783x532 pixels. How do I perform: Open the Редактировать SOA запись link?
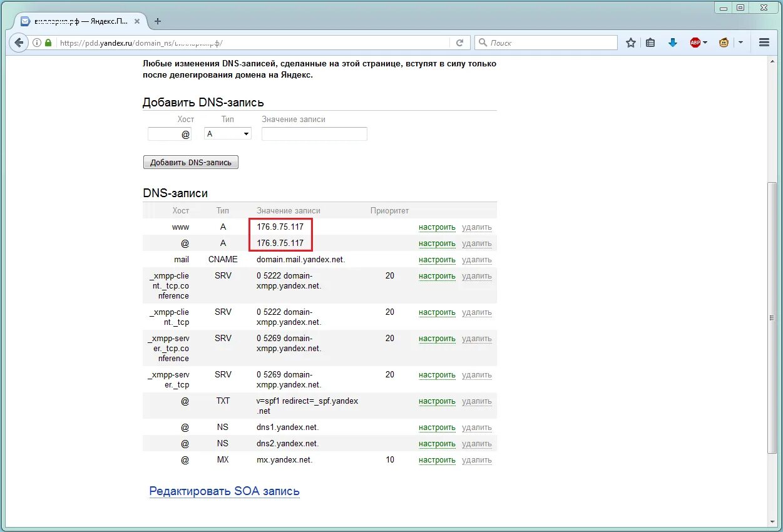point(224,491)
